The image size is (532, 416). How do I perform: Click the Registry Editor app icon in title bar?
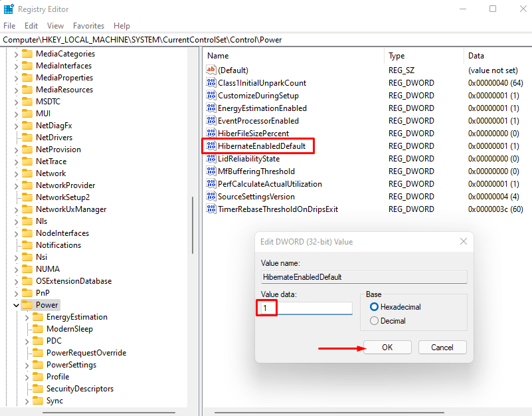[x=9, y=9]
